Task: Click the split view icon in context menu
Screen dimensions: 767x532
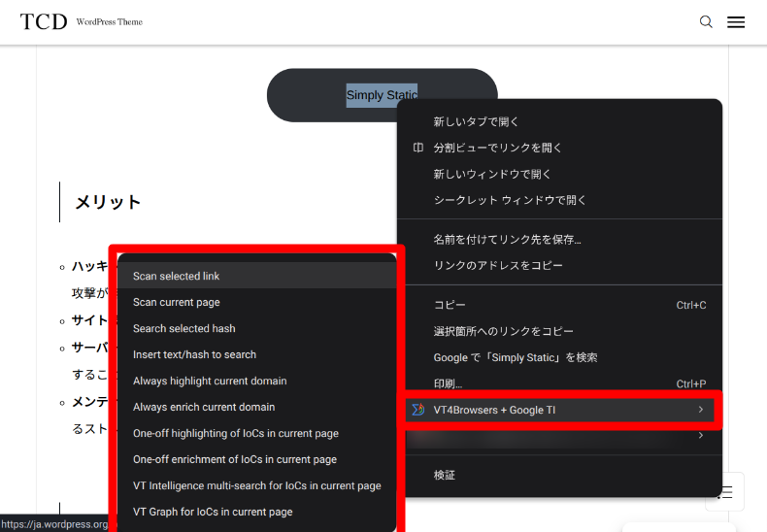Action: click(418, 148)
